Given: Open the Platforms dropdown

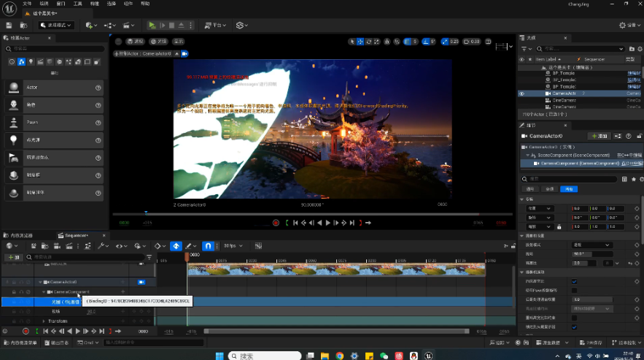Looking at the screenshot, I should pos(215,26).
